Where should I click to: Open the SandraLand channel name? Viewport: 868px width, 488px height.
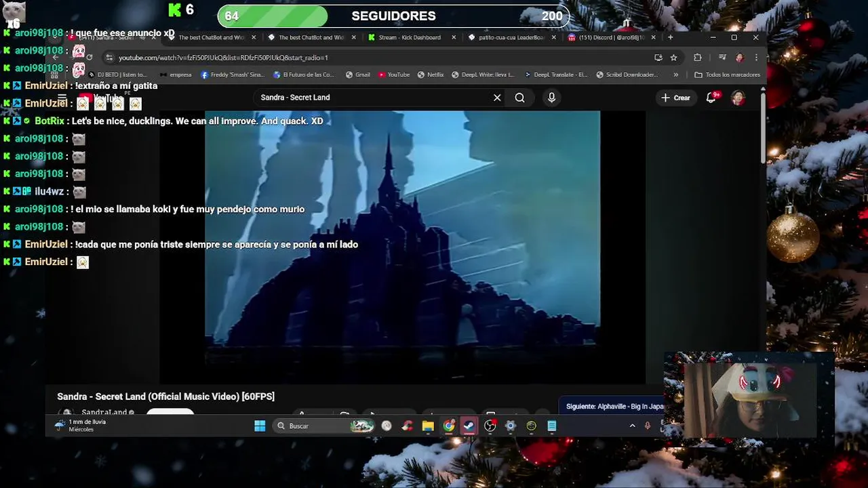pos(104,412)
